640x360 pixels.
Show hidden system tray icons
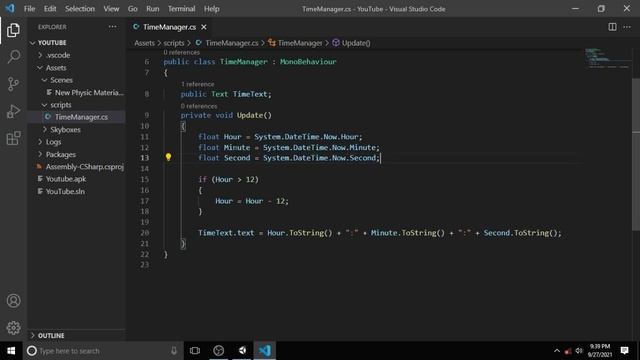click(x=557, y=351)
